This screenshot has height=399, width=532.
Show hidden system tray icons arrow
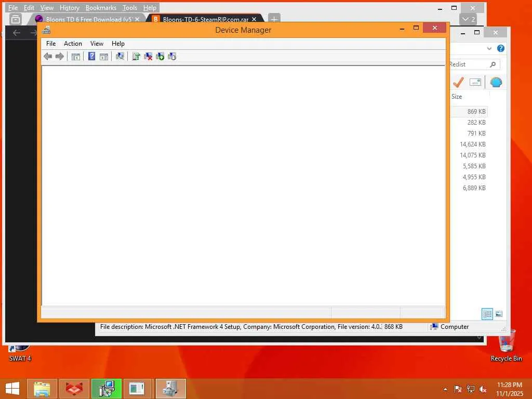[x=445, y=389]
